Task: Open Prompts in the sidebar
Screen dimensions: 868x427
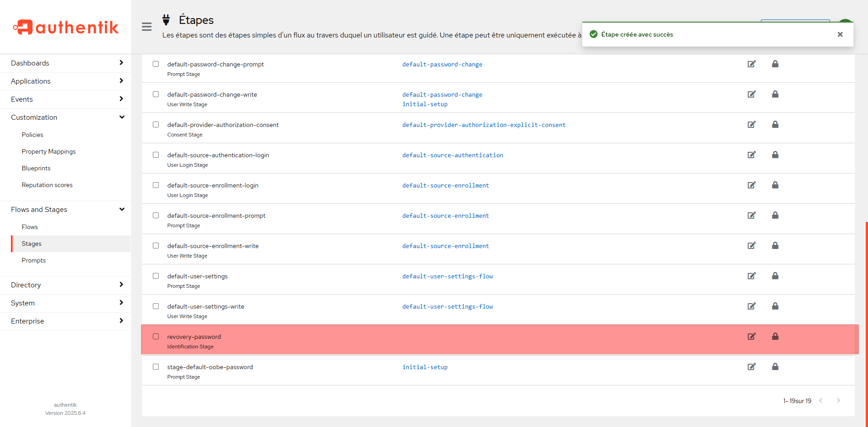Action: tap(33, 261)
